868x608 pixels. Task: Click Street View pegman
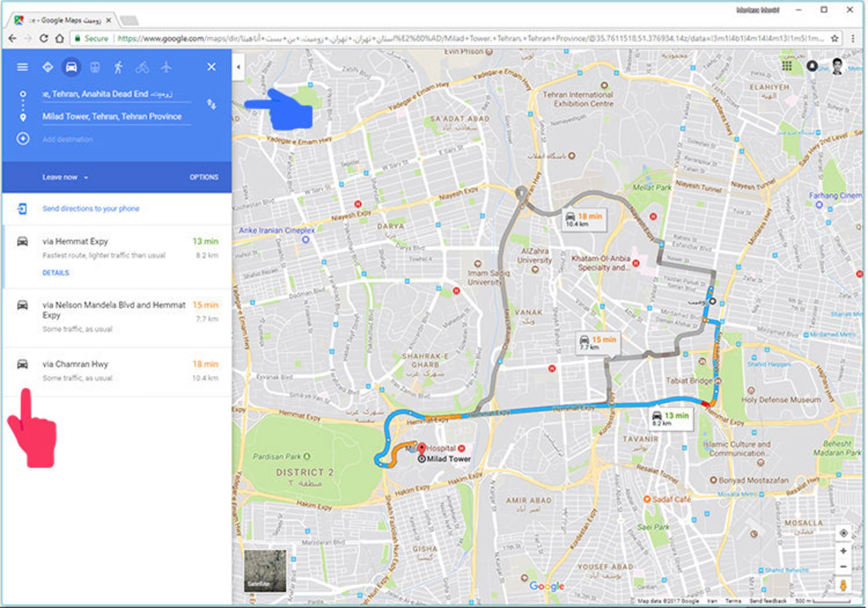843,585
